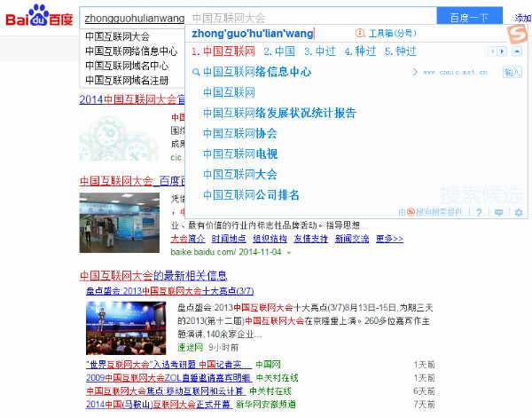Choose candidate 1. 中国互联网
Viewport: 532px width, 418px height.
(223, 51)
